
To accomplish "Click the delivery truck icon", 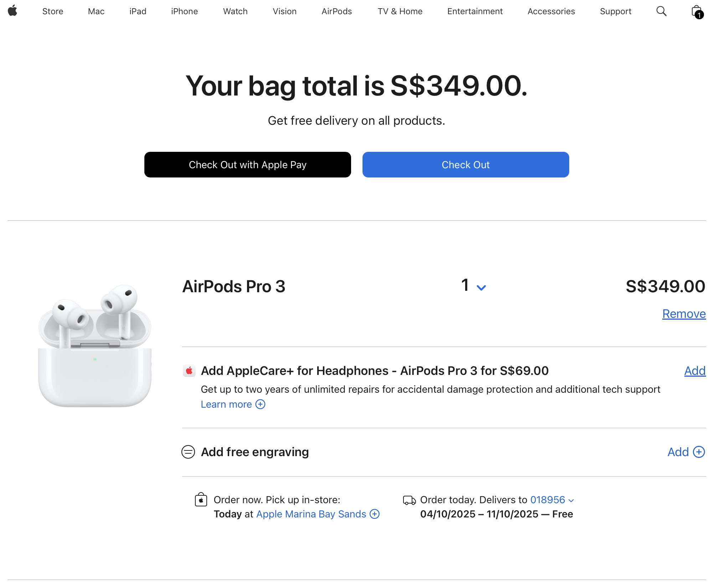I will 409,500.
